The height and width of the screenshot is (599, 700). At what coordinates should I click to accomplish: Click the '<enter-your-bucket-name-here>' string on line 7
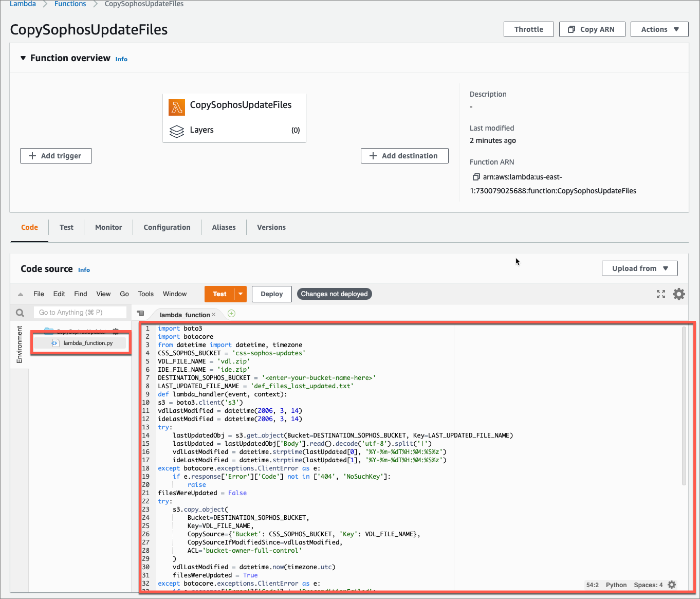tap(319, 378)
